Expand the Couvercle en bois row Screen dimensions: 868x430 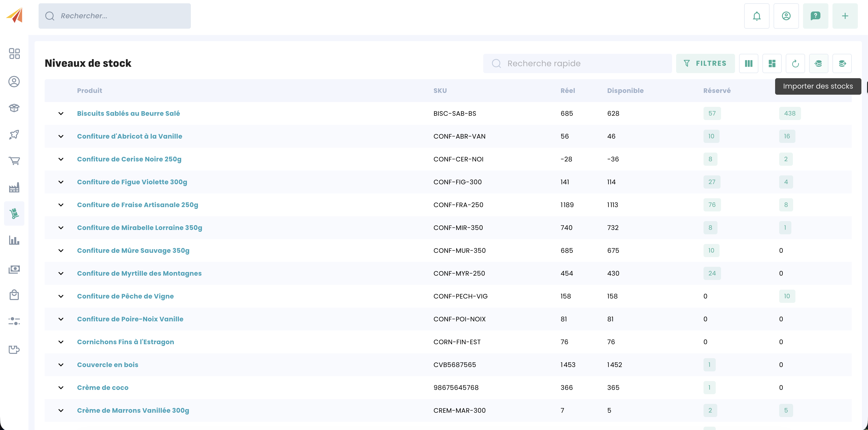[x=61, y=365]
